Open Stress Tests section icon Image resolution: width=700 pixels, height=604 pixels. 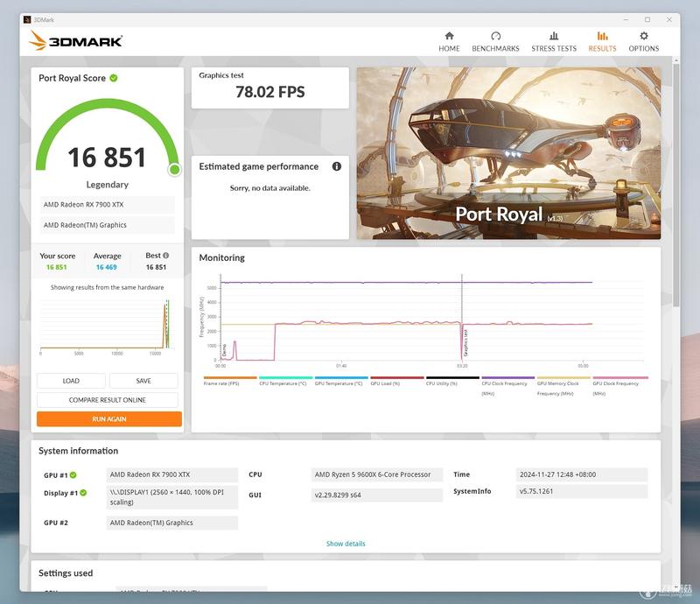(x=554, y=36)
